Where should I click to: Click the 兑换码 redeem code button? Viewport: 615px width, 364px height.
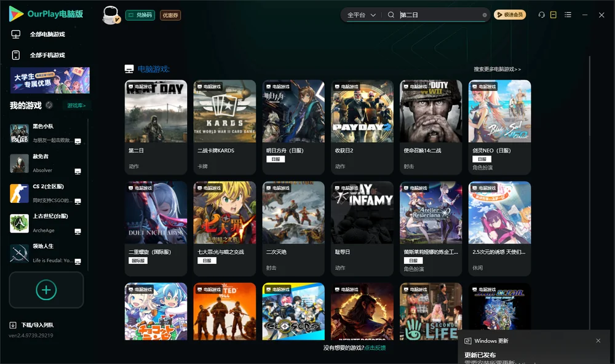(x=140, y=15)
